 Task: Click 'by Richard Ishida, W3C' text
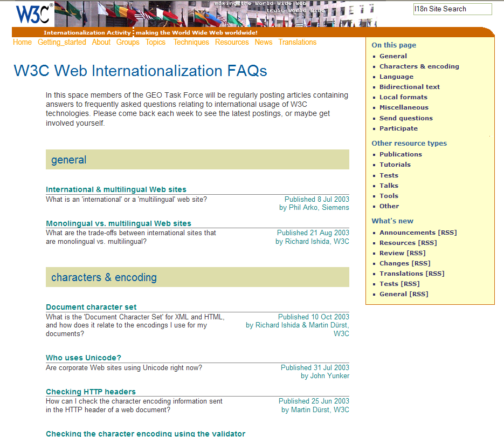coord(312,241)
